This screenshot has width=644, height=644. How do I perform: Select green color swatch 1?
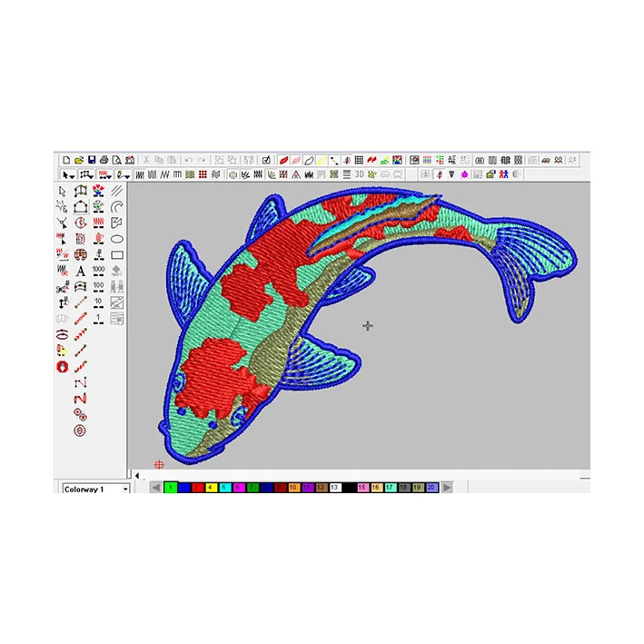pyautogui.click(x=171, y=488)
